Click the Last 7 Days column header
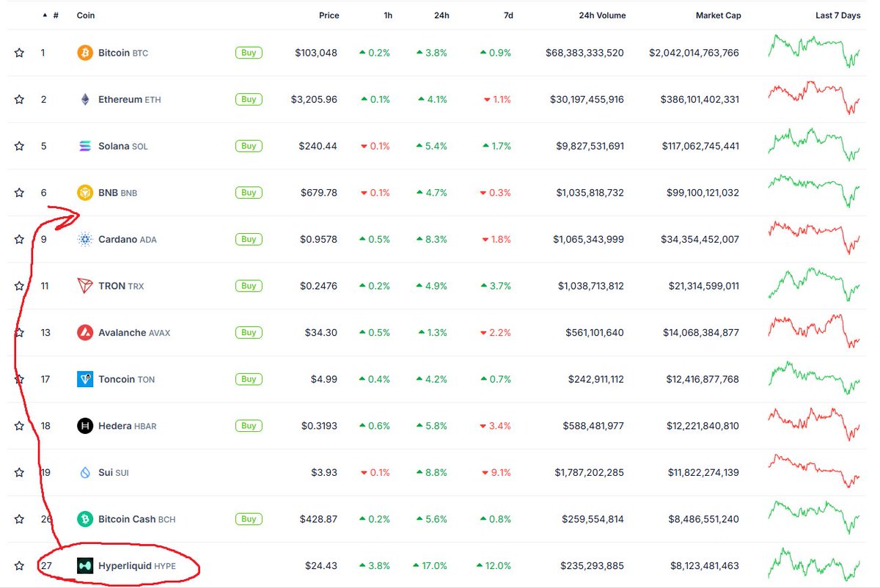This screenshot has height=588, width=880. tap(838, 15)
